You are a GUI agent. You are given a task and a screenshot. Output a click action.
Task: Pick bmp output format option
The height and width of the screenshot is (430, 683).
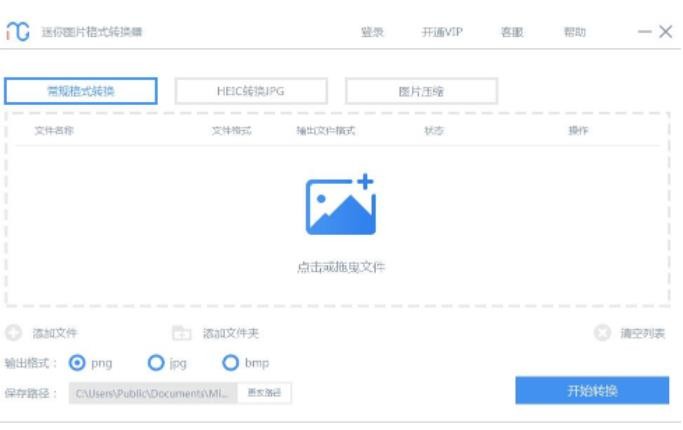tap(230, 363)
